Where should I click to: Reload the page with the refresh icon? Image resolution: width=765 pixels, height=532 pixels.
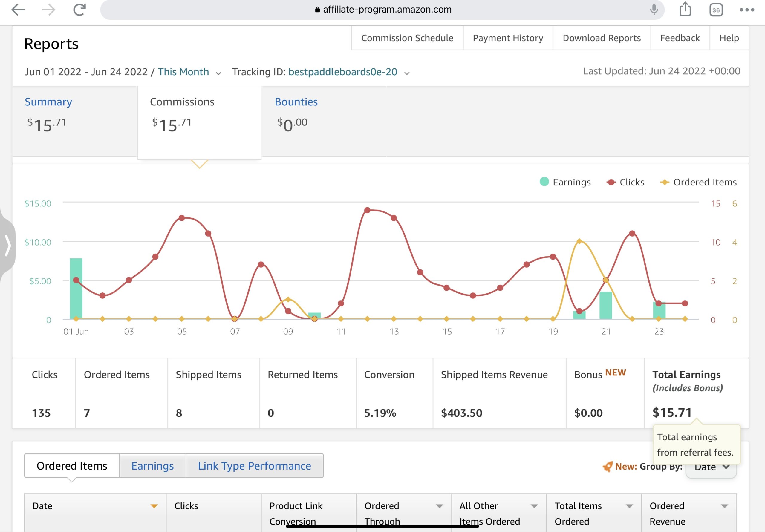click(79, 10)
